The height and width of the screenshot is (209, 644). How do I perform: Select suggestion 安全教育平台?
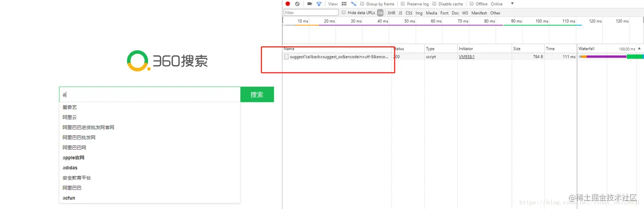point(149,178)
